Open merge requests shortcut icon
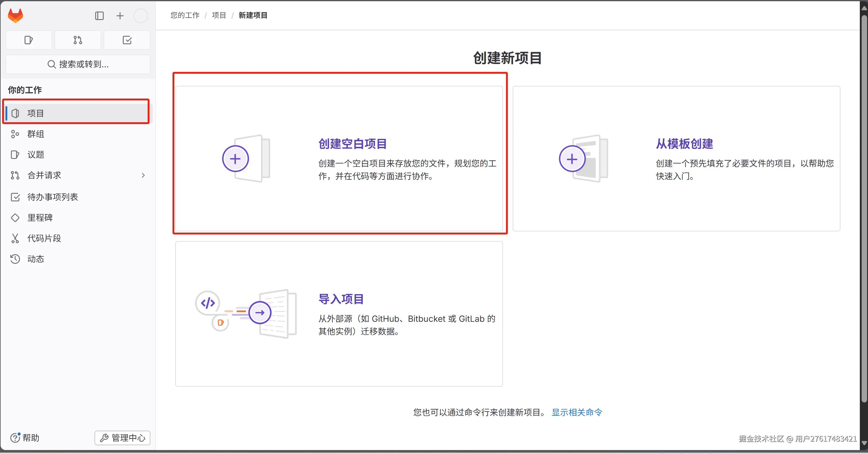 [x=78, y=40]
